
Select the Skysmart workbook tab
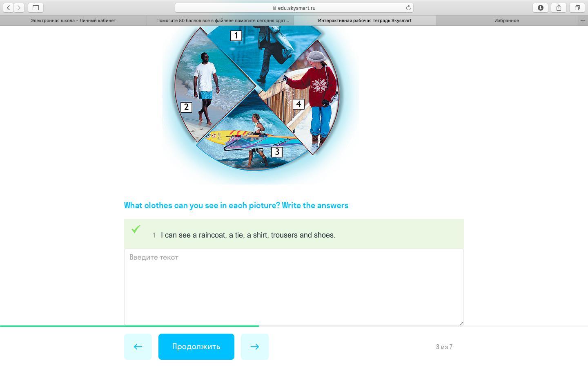tap(365, 20)
